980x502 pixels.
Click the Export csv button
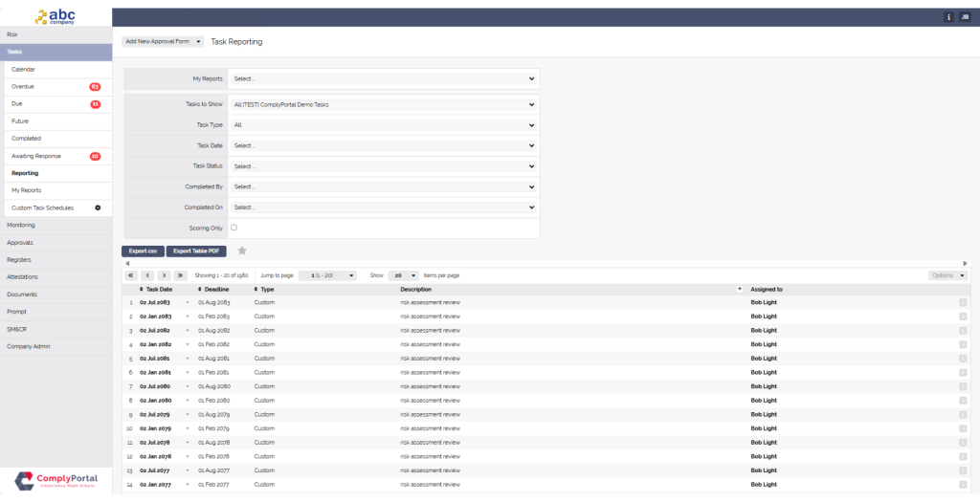click(144, 251)
